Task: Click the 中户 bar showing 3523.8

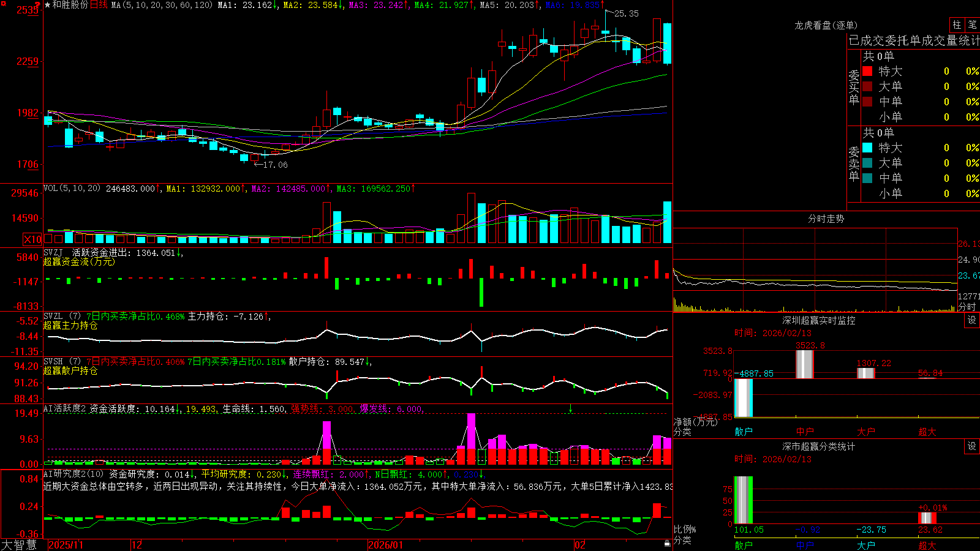Action: pos(805,364)
